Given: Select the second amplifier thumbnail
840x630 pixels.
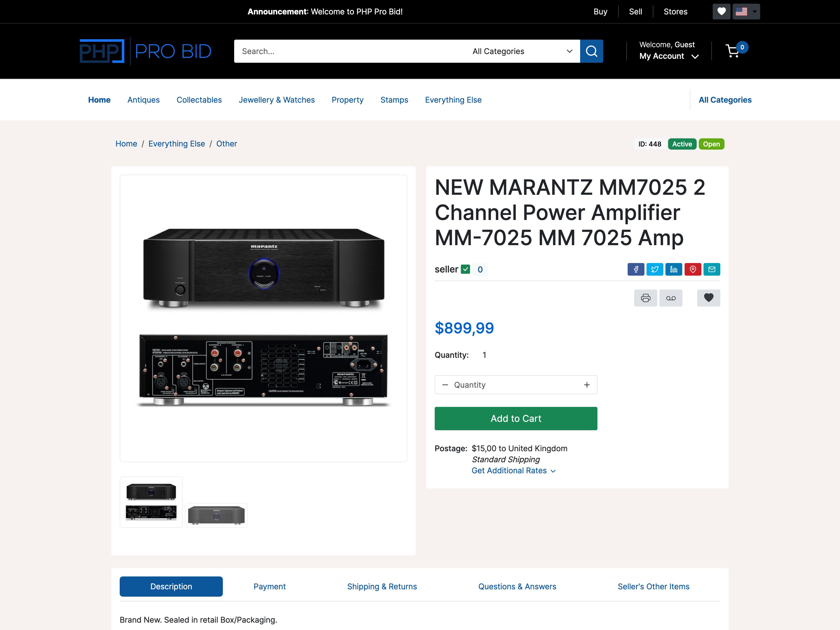Looking at the screenshot, I should 216,515.
